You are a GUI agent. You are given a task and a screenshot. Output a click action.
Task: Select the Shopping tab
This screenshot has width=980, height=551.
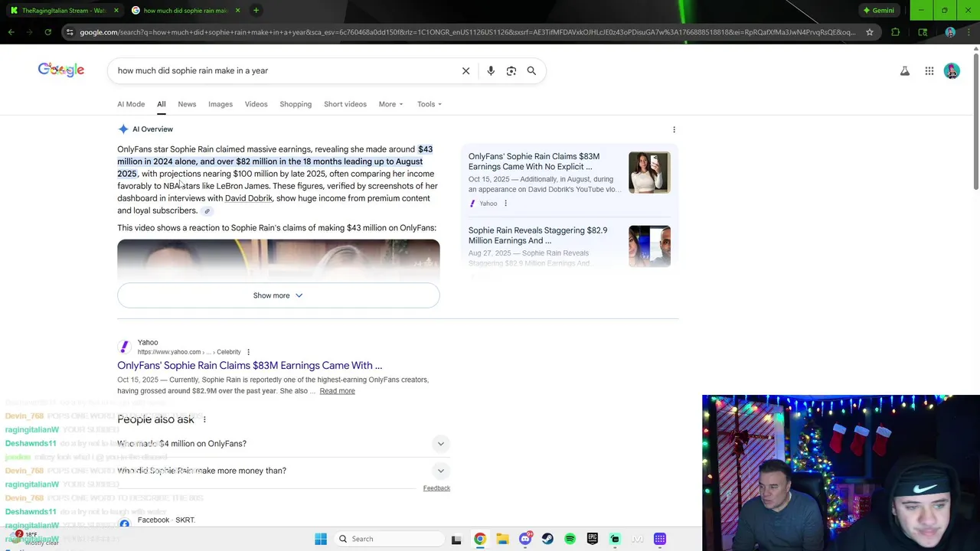tap(296, 104)
